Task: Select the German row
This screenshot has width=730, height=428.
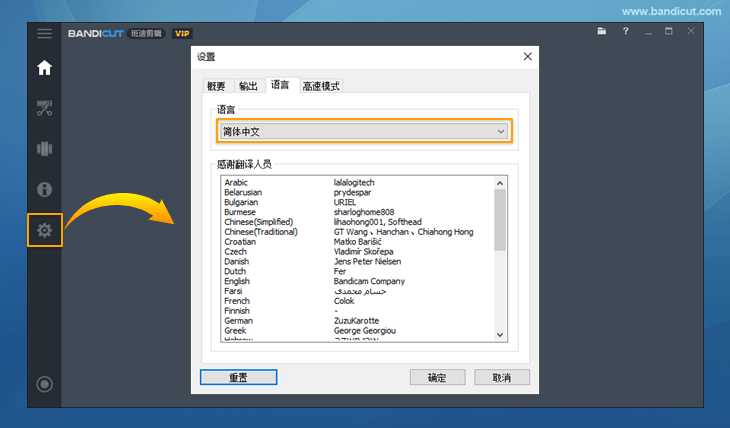Action: [358, 320]
